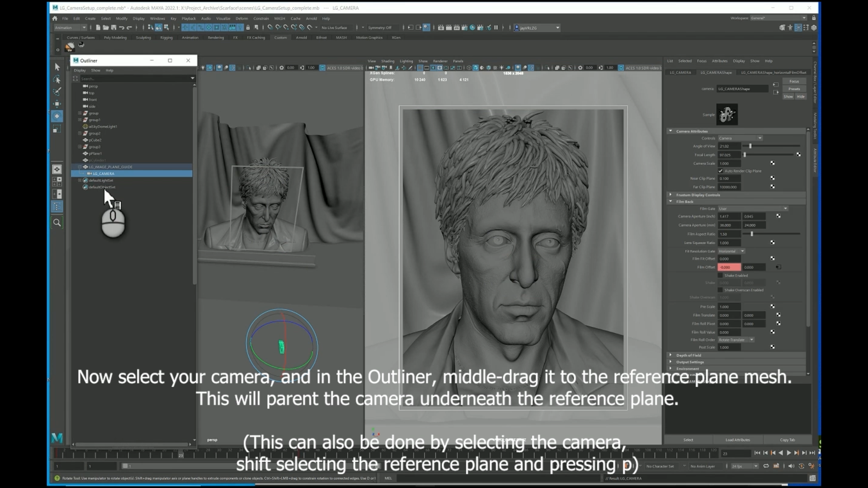Click the search magnifier icon in toolbox
The height and width of the screenshot is (488, 868).
(57, 222)
